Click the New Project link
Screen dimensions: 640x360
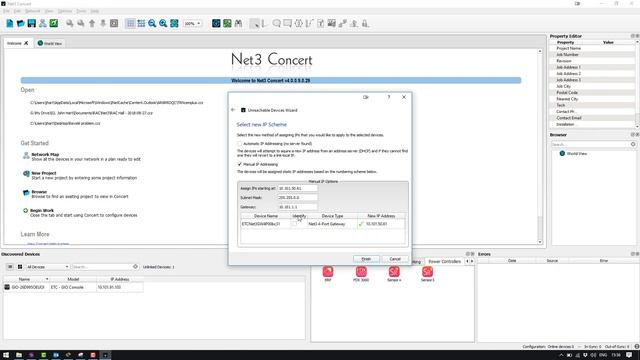tap(44, 173)
